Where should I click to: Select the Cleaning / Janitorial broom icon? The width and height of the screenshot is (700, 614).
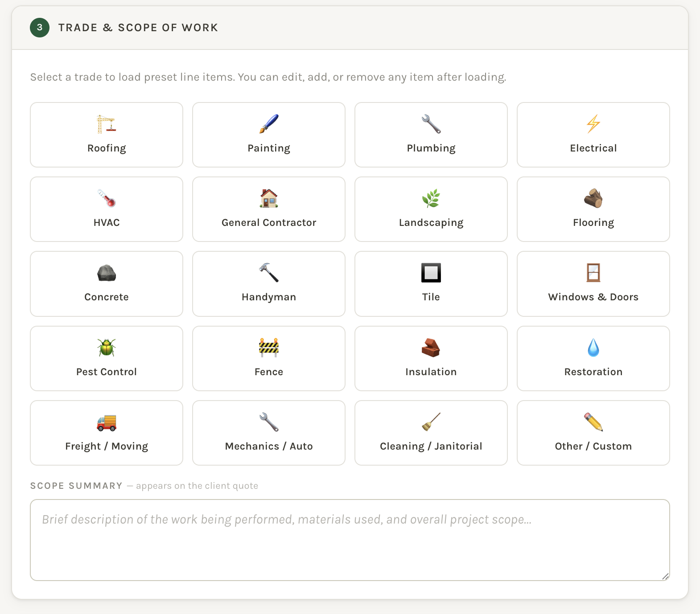click(x=431, y=422)
